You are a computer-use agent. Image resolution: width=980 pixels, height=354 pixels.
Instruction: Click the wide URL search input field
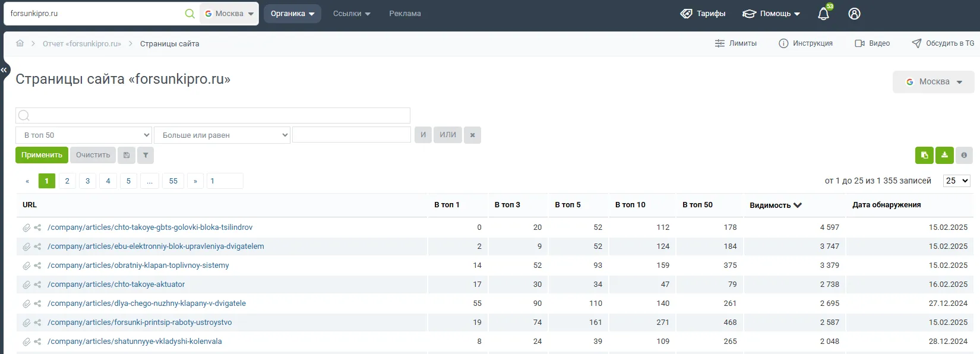(213, 115)
